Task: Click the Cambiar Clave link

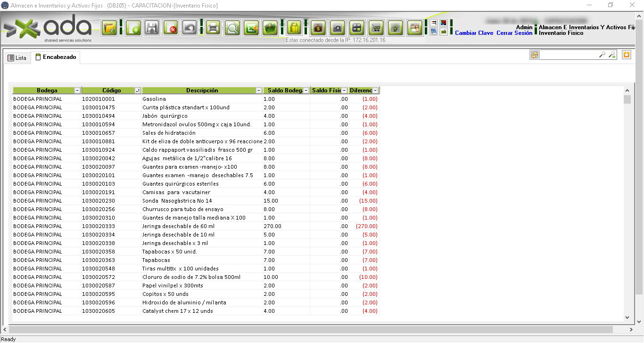Action: (x=474, y=33)
